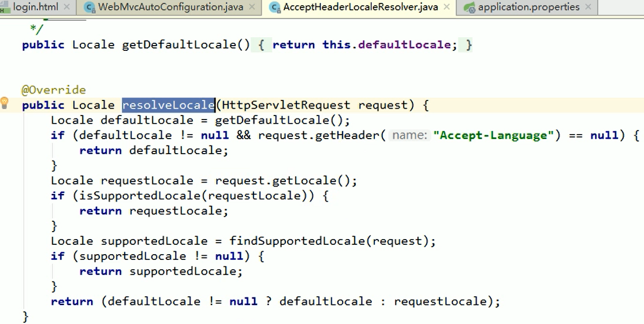Viewport: 644px width, 324px height.
Task: Click the isSupportedLocale method call
Action: tap(140, 196)
